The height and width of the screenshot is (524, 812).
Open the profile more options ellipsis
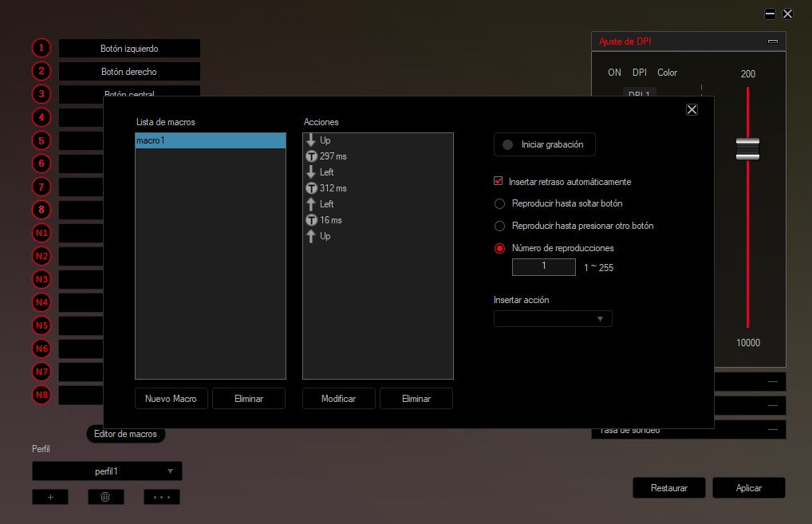point(162,497)
